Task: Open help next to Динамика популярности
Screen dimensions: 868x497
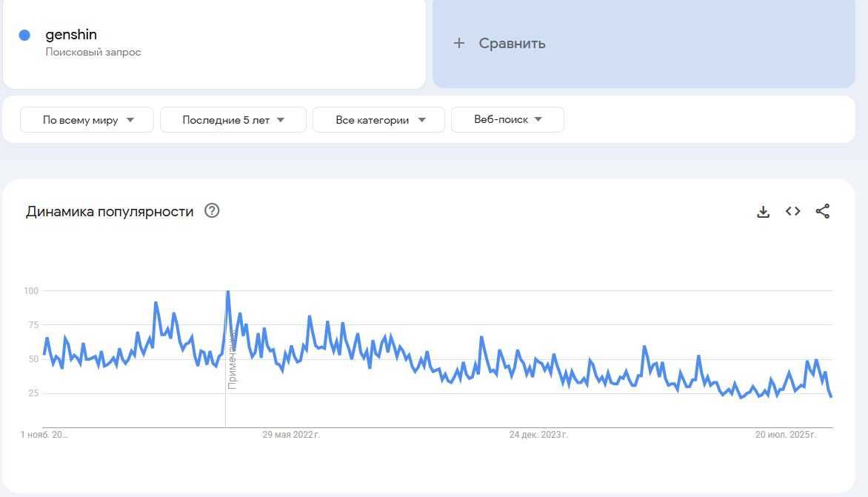Action: 212,211
